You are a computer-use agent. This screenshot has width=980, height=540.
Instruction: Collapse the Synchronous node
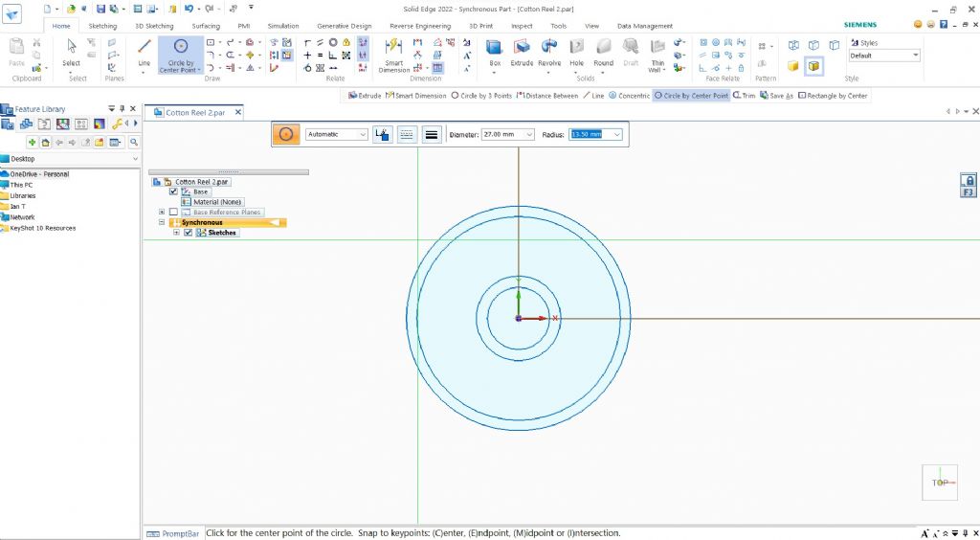pos(162,222)
